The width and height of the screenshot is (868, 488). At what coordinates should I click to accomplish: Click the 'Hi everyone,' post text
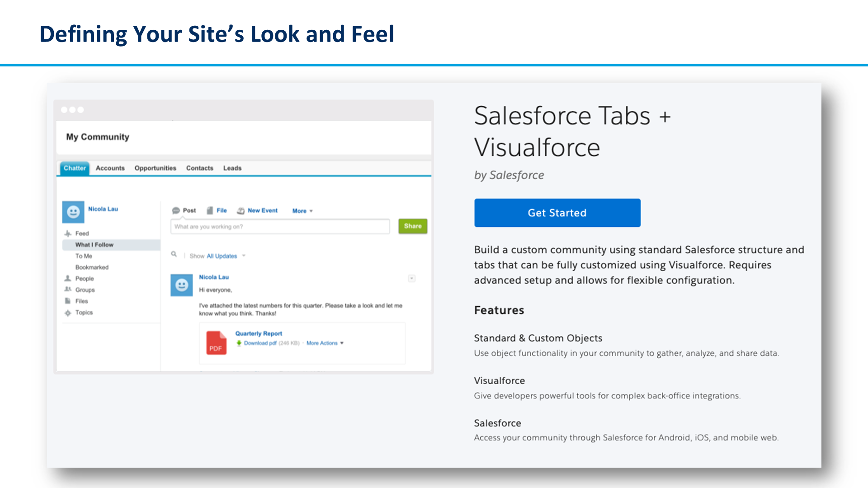point(215,290)
